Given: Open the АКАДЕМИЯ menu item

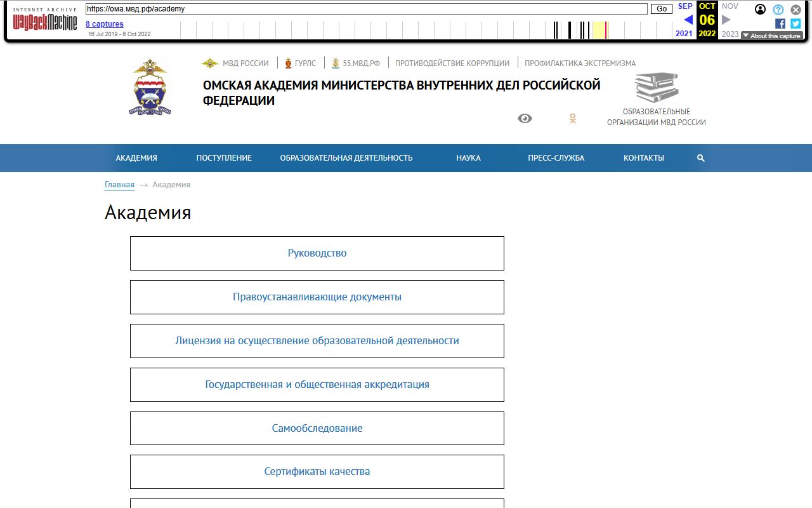Looking at the screenshot, I should click(136, 158).
